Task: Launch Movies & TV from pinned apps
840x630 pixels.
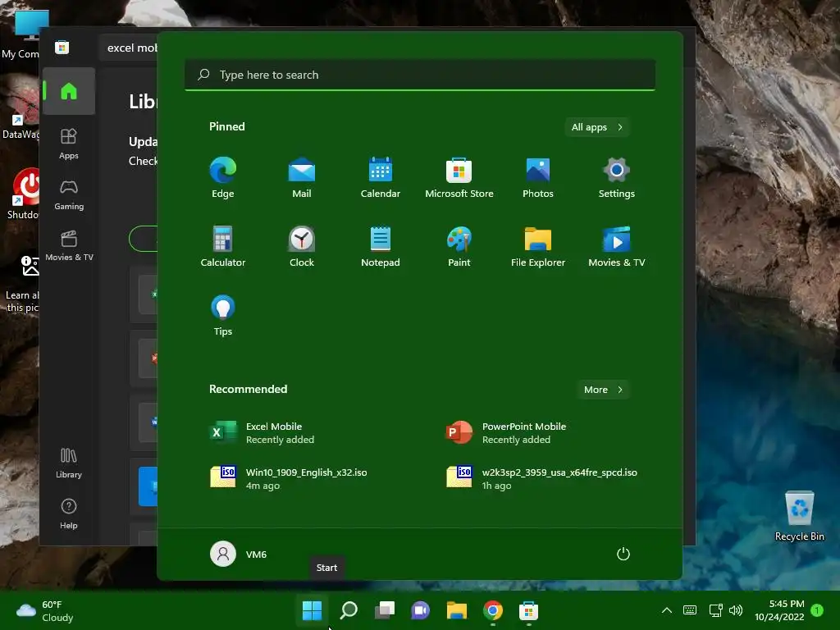Action: coord(617,246)
